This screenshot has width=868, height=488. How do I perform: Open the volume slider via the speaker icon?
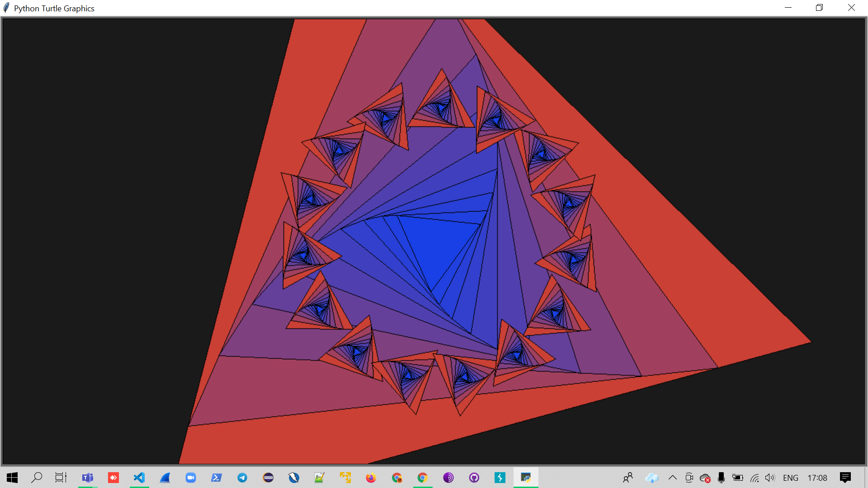click(x=771, y=478)
